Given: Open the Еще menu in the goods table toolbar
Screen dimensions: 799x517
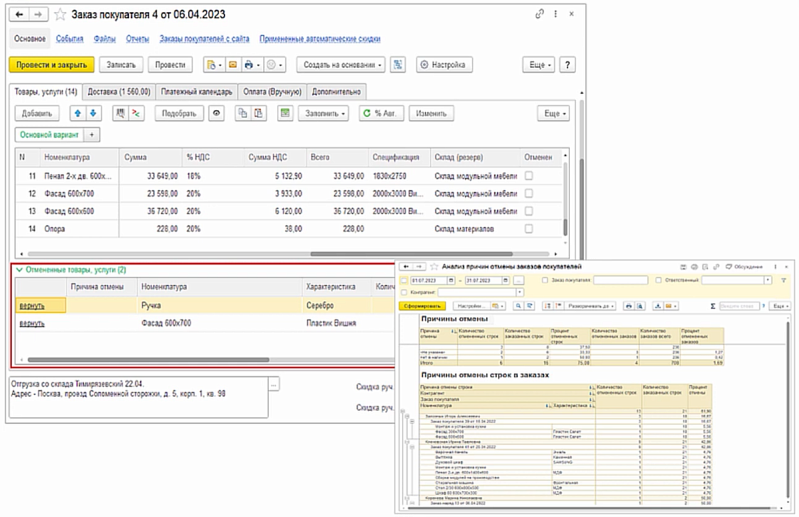Looking at the screenshot, I should pyautogui.click(x=554, y=113).
